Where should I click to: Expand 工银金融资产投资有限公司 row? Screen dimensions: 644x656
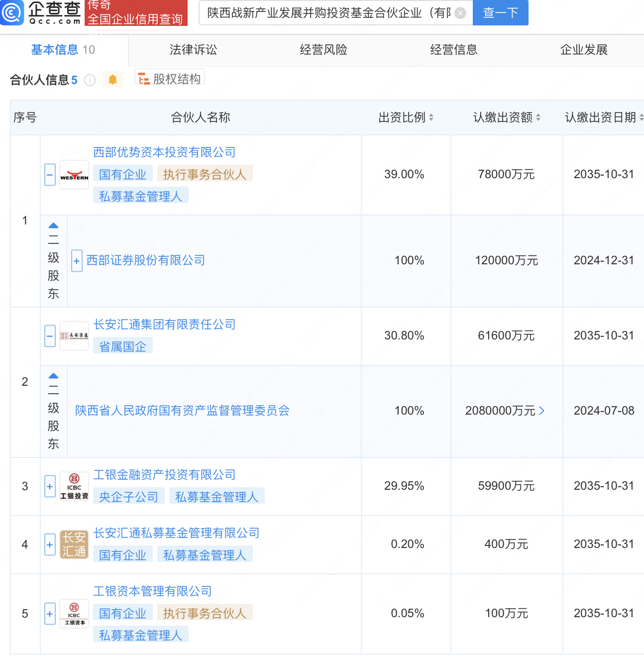pos(50,486)
